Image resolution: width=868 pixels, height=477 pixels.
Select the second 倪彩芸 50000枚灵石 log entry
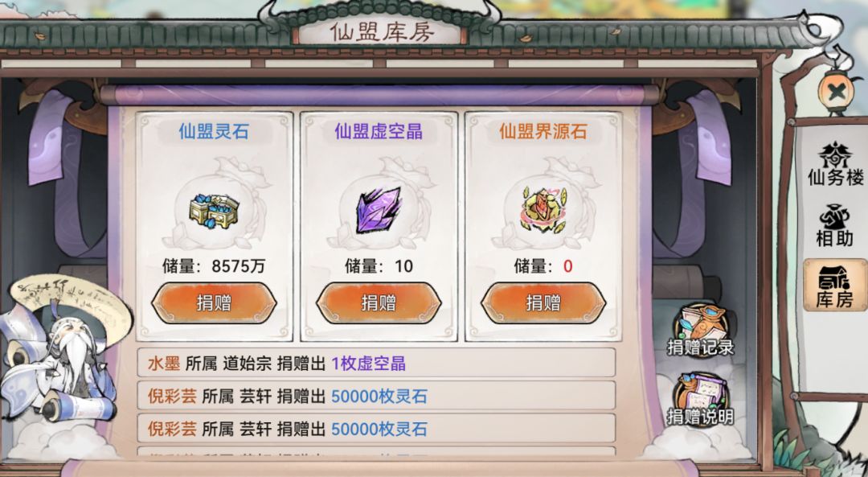pyautogui.click(x=376, y=429)
